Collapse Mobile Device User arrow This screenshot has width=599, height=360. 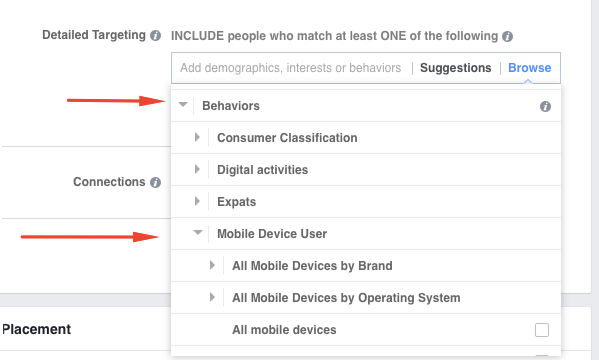tap(198, 233)
